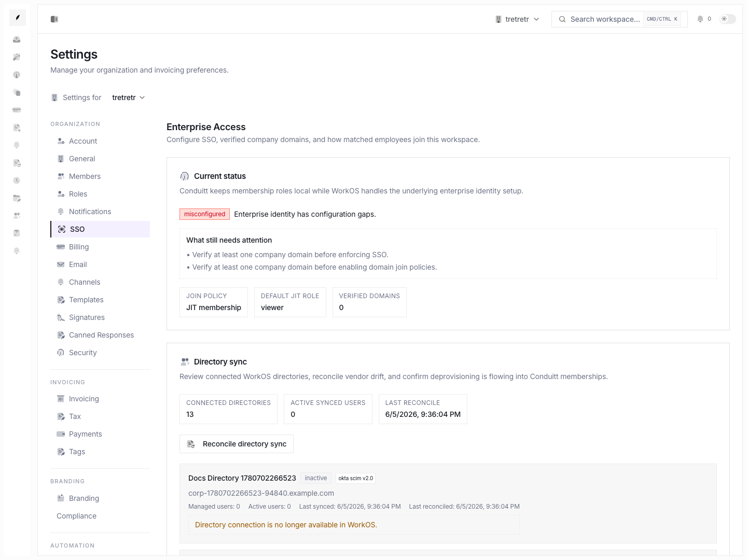The image size is (747, 560).
Task: Open Members settings page
Action: [100, 176]
